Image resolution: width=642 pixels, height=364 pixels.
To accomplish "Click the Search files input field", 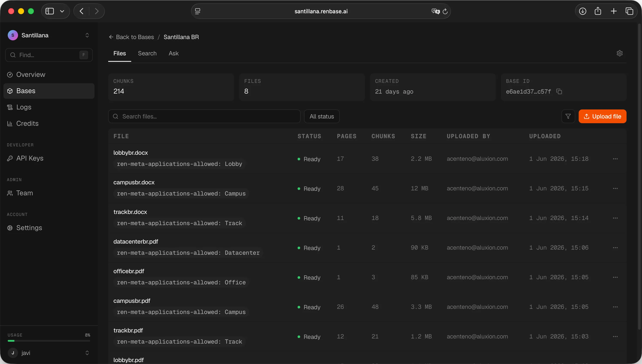I will [x=204, y=116].
